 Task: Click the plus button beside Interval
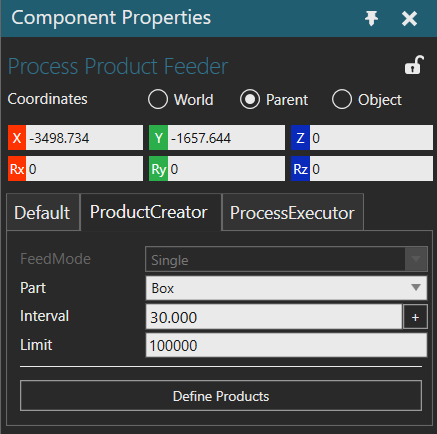(415, 317)
